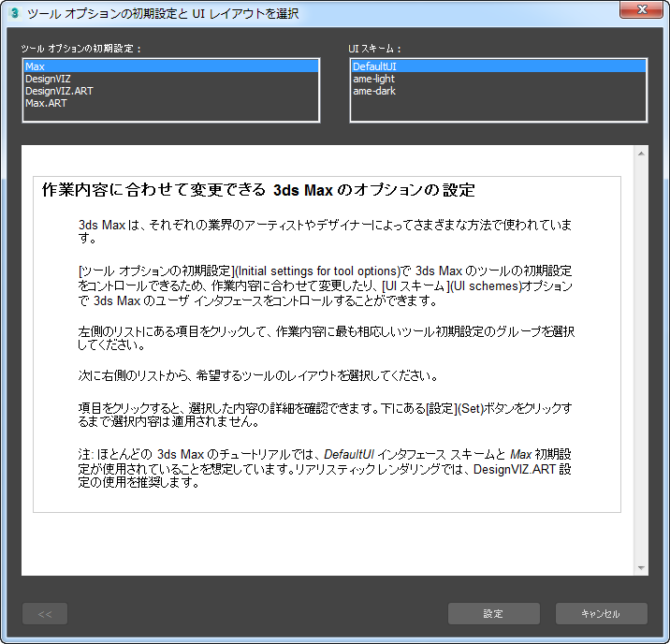Viewport: 670px width, 644px height.
Task: Pick Max.ART tool options preset
Action: [171, 103]
